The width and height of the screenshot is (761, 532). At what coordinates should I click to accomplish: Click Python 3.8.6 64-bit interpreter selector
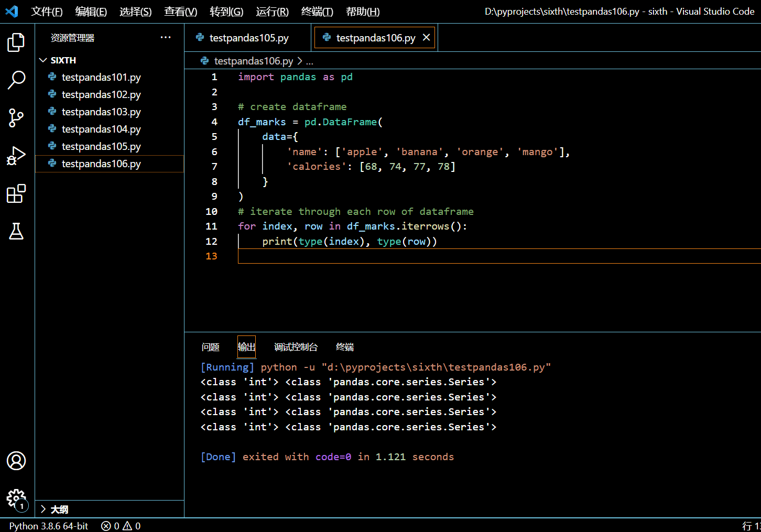pyautogui.click(x=49, y=526)
